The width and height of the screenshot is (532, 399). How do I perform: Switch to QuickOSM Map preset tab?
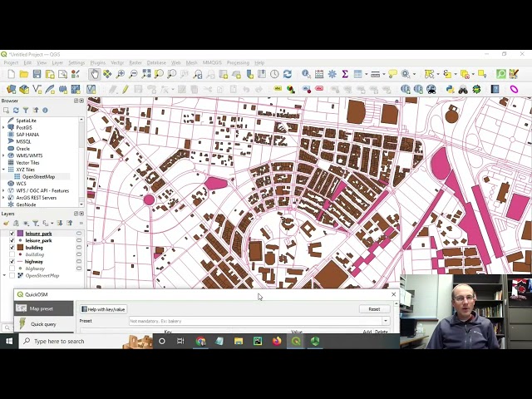pyautogui.click(x=44, y=308)
